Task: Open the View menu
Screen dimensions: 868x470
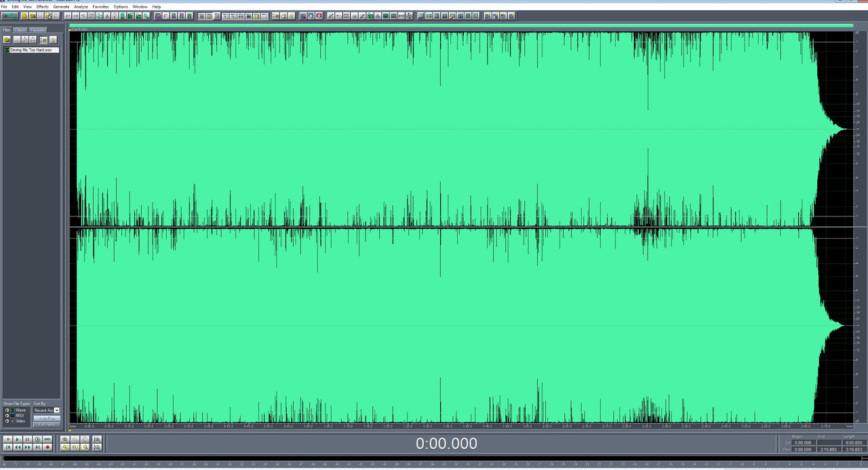Action: [x=27, y=7]
